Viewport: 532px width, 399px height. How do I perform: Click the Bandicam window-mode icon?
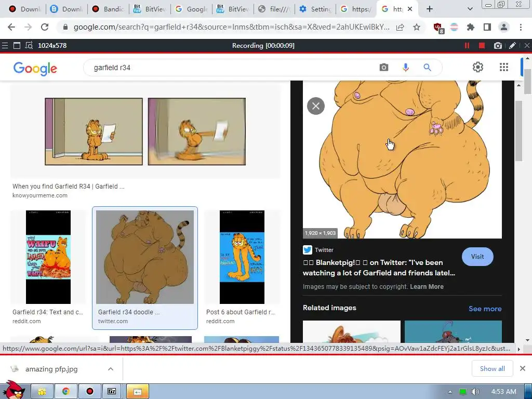[17, 46]
